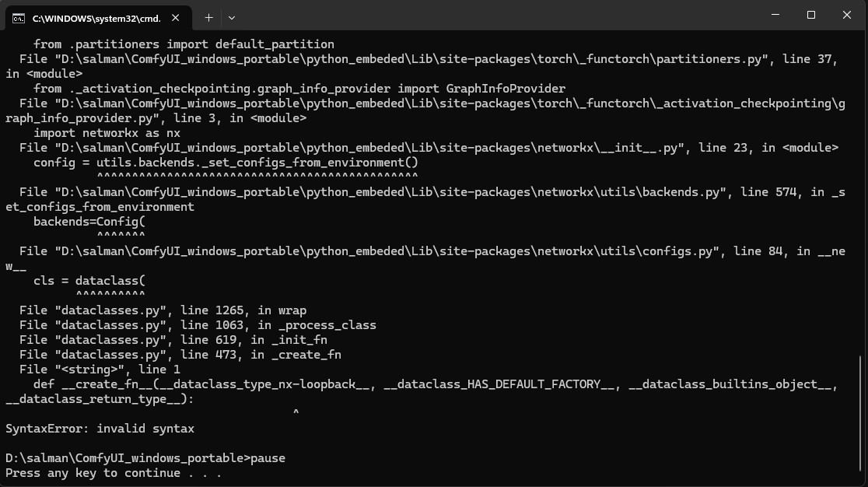Close the terminal window
Screen dimensions: 868x487
847,16
